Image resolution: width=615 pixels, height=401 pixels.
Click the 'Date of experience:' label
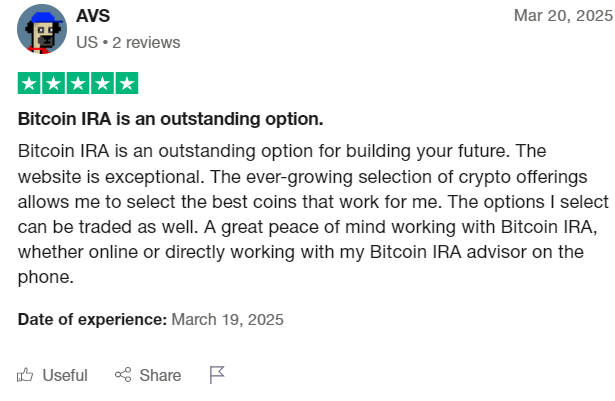(93, 319)
